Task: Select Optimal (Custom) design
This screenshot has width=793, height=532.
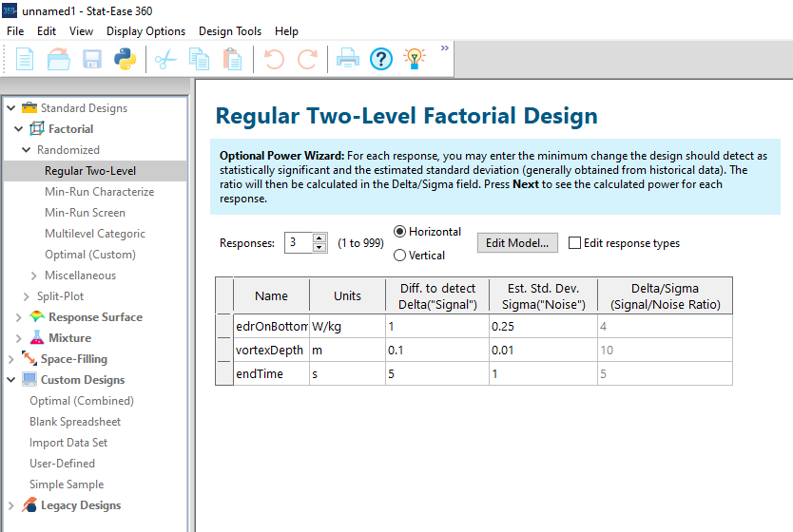Action: click(90, 255)
